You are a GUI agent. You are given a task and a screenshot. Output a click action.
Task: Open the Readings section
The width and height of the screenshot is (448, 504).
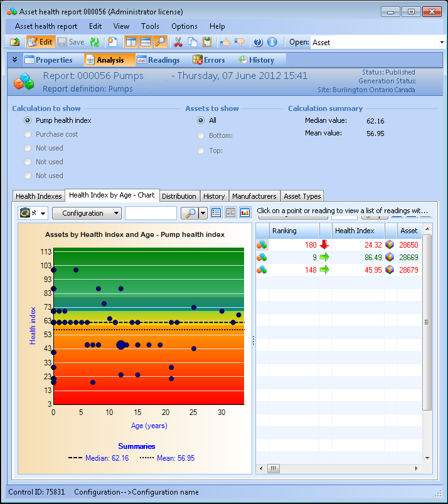[x=158, y=60]
